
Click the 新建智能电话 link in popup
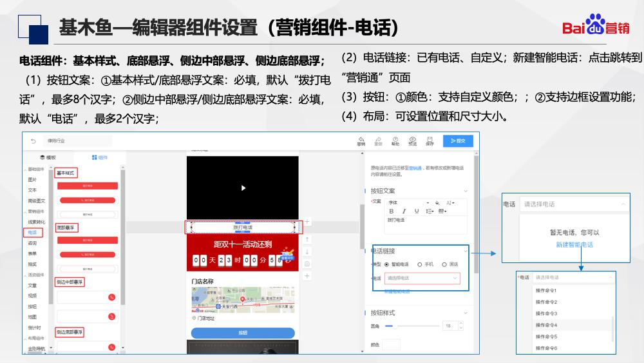pos(574,245)
